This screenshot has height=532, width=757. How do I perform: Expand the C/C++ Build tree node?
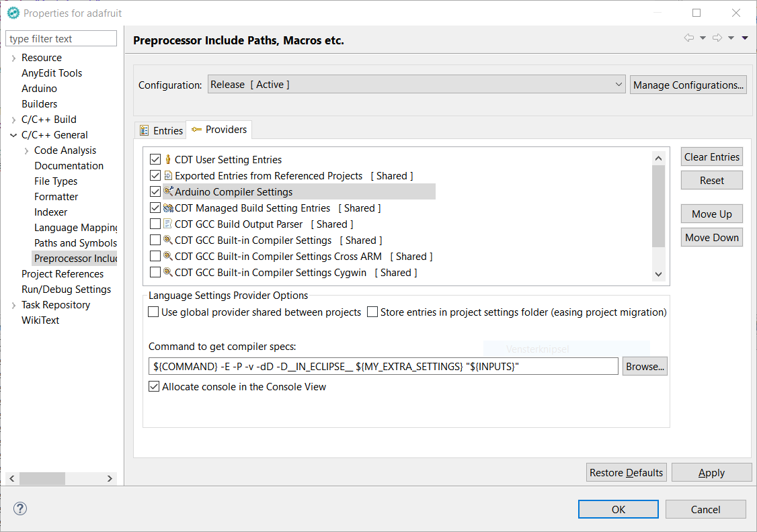pos(13,120)
